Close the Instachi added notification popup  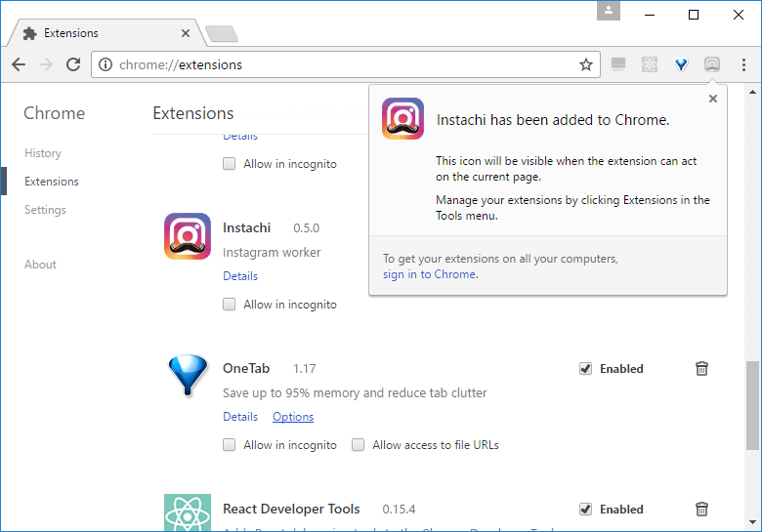(713, 99)
